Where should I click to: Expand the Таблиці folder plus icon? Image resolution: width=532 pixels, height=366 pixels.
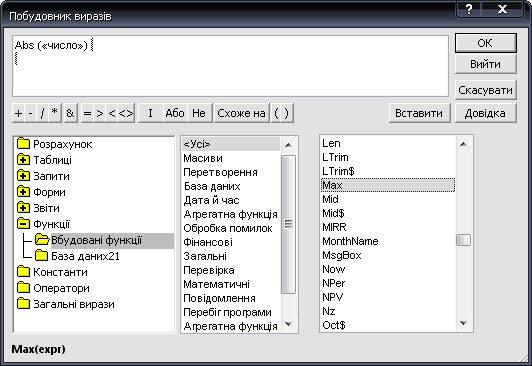(23, 160)
